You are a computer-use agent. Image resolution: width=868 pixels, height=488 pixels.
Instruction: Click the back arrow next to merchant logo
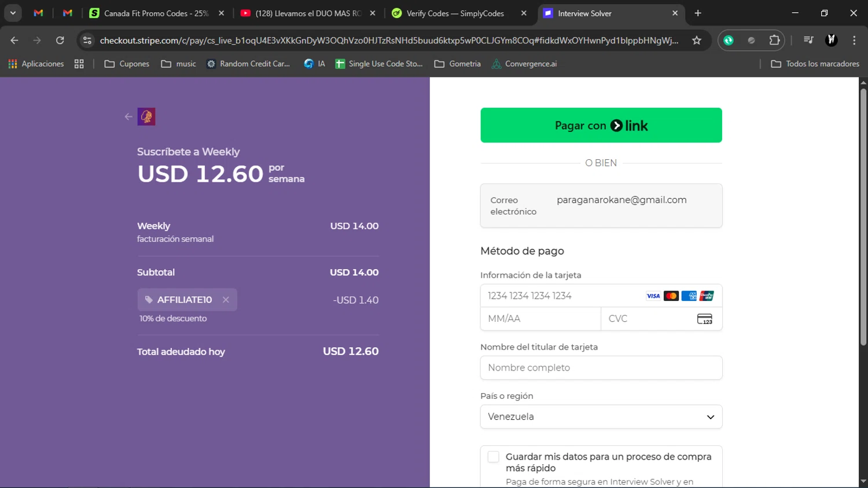(x=128, y=116)
